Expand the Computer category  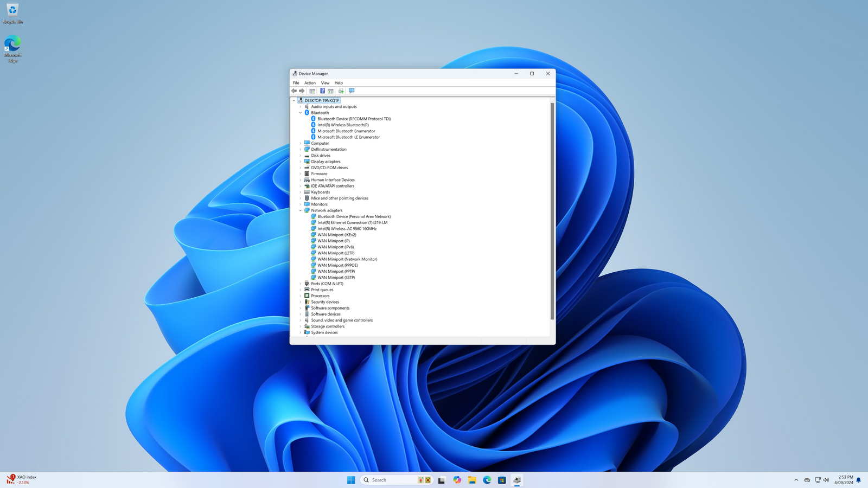(301, 143)
